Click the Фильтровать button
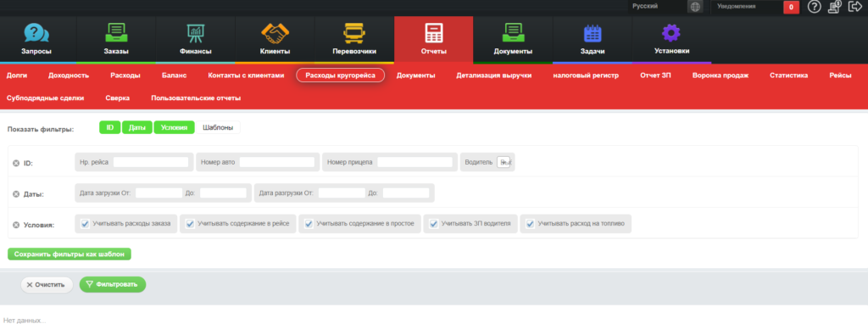868x335 pixels. pyautogui.click(x=113, y=285)
